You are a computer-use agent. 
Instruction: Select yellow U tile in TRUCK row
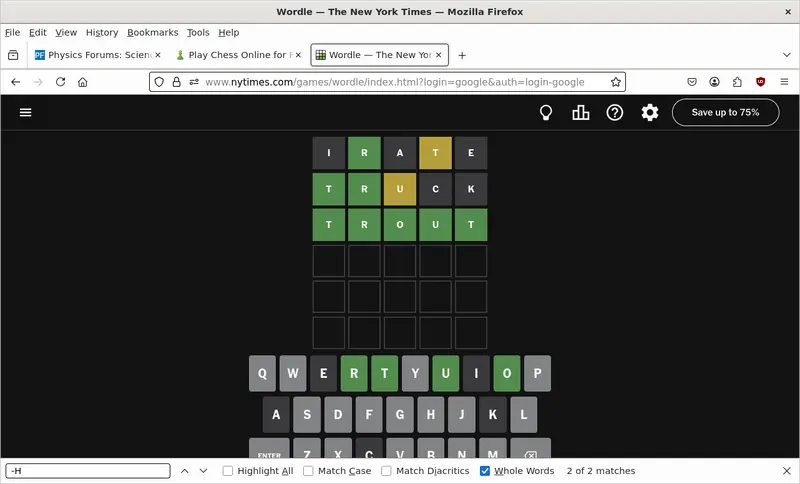400,189
